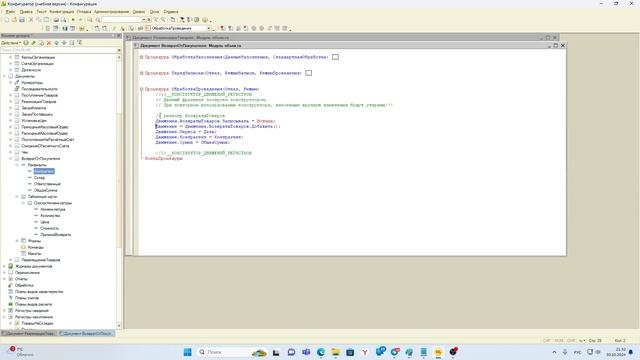Click the green add icon in configuration panel

[x=26, y=43]
